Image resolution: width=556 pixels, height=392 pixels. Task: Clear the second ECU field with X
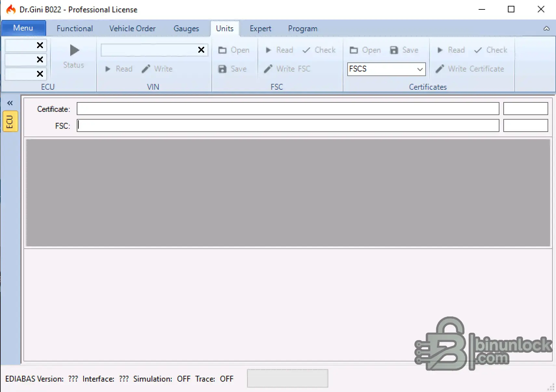pos(40,60)
